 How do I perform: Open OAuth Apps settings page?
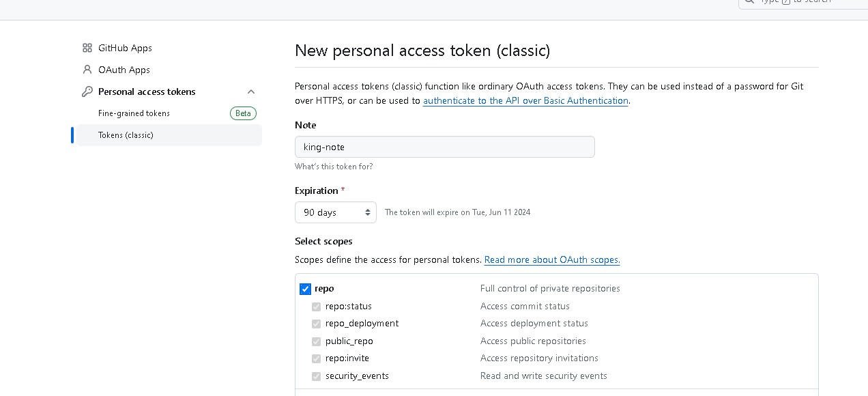pos(124,70)
